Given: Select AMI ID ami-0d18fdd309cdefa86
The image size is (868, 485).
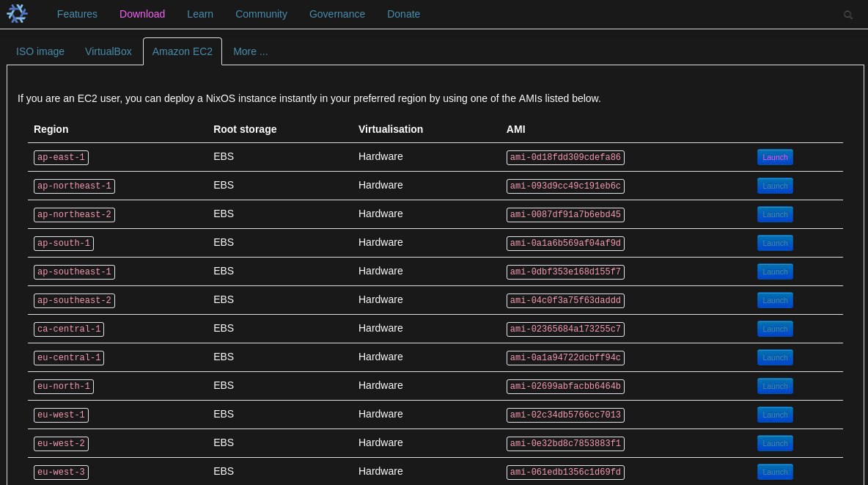Looking at the screenshot, I should tap(565, 158).
